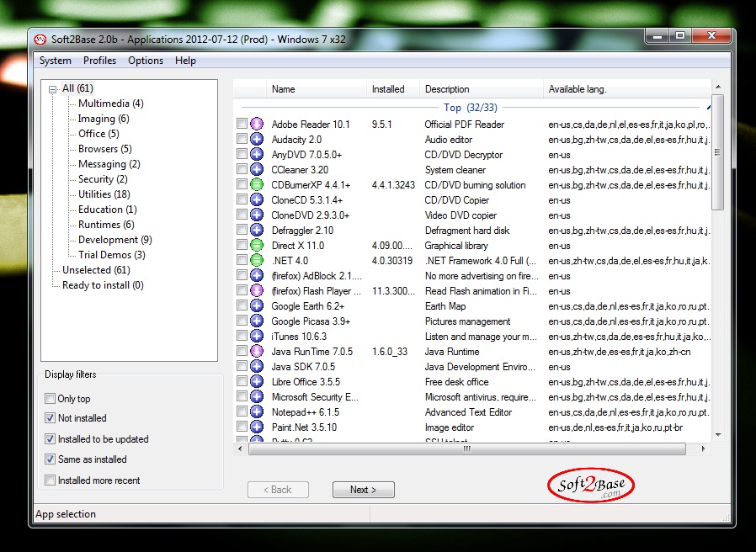Click the blue plus icon for Notepad++ 6.1.5

257,411
